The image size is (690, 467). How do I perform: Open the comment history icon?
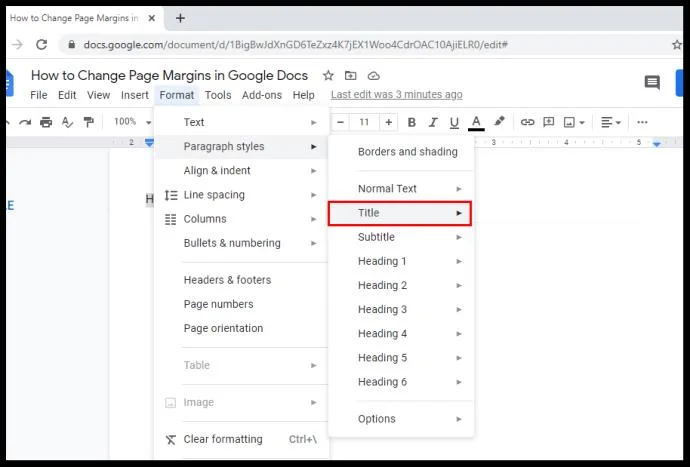point(652,82)
